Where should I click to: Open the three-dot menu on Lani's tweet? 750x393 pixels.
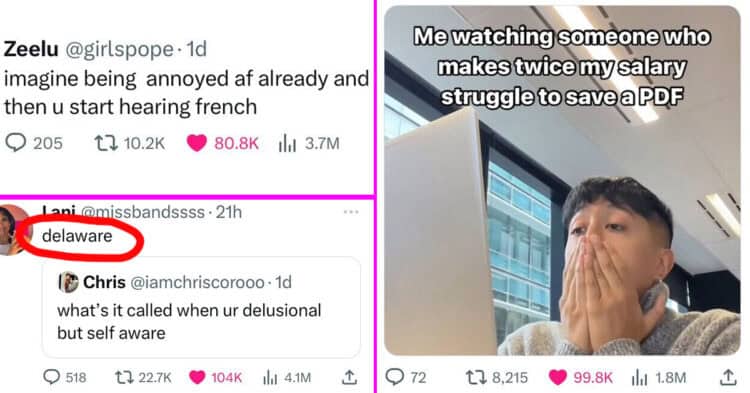351,212
